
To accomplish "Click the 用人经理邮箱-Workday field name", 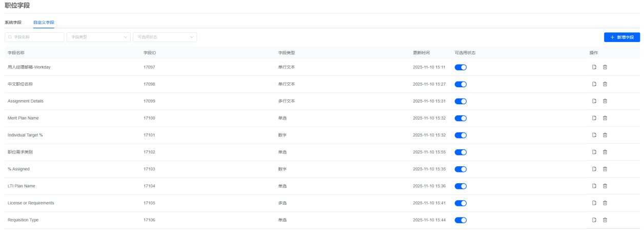I will [29, 67].
